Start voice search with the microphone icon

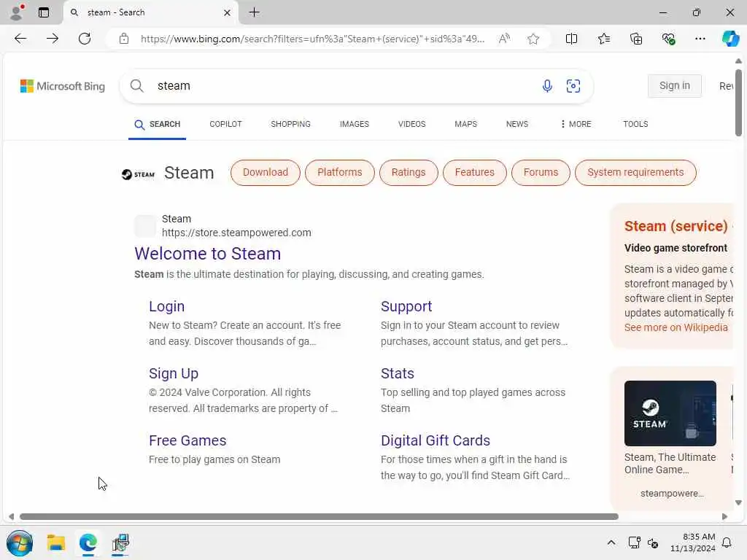tap(547, 86)
